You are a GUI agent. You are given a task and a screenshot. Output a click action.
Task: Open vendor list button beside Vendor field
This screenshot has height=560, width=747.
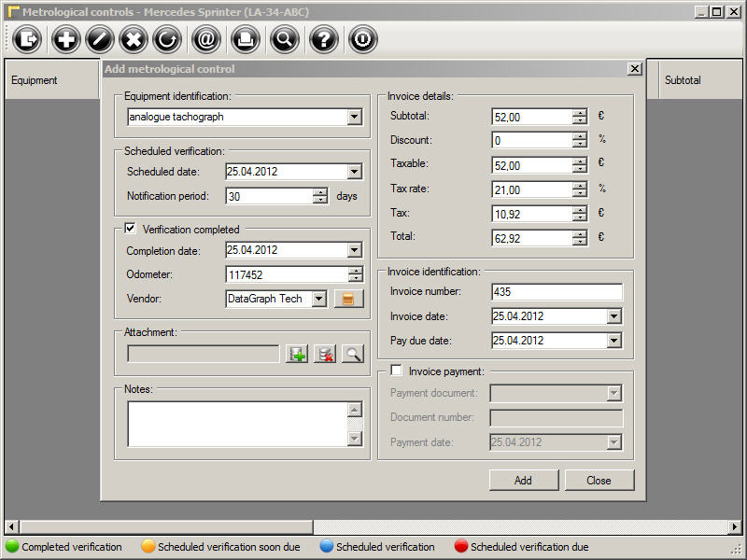pyautogui.click(x=348, y=299)
